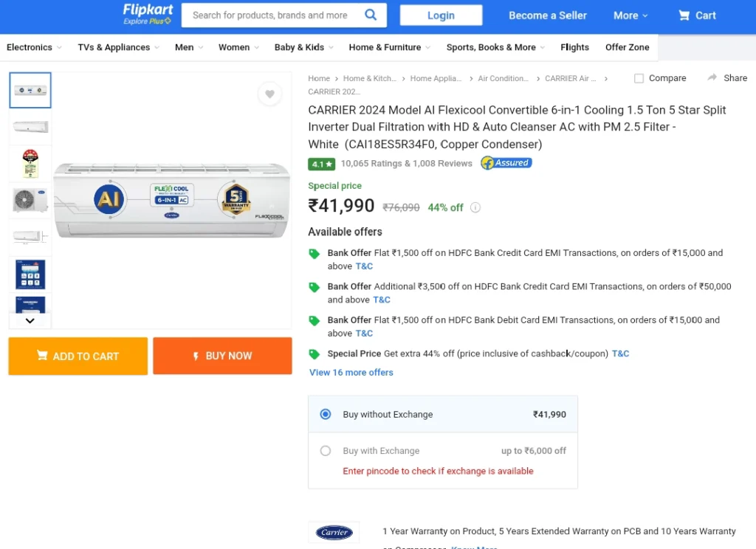Click Become a Seller link
This screenshot has height=549, width=756.
point(547,15)
